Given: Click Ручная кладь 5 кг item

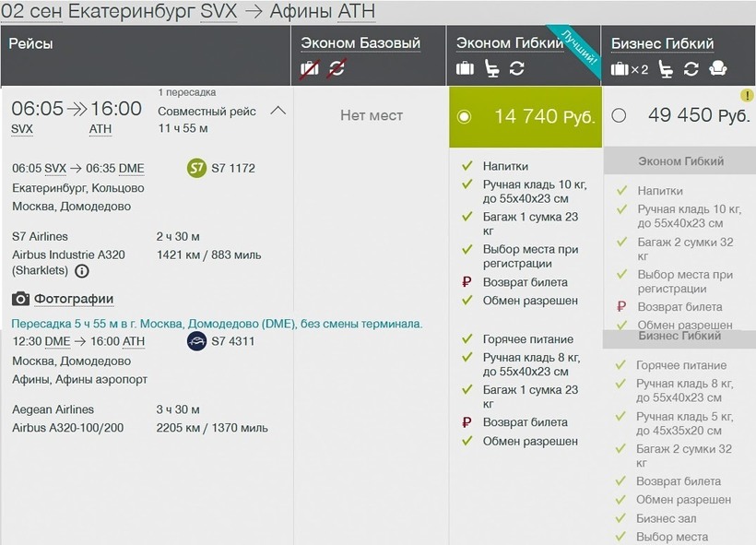Looking at the screenshot, I should click(x=685, y=423).
